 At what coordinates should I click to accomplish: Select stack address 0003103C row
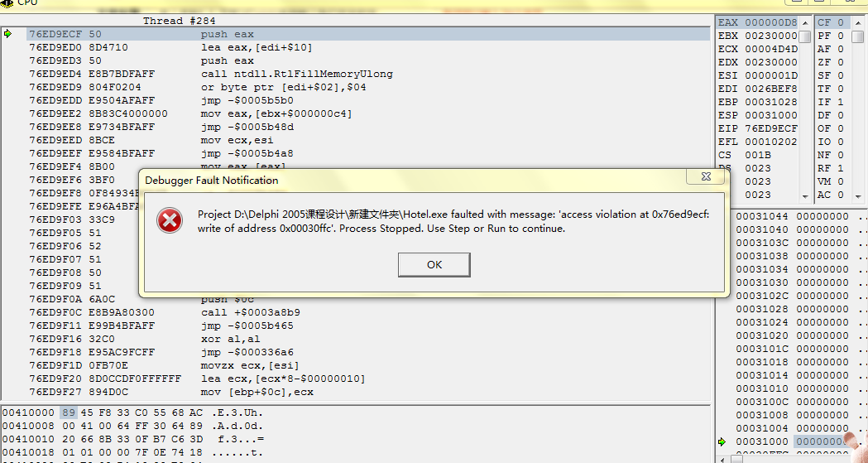(x=793, y=243)
